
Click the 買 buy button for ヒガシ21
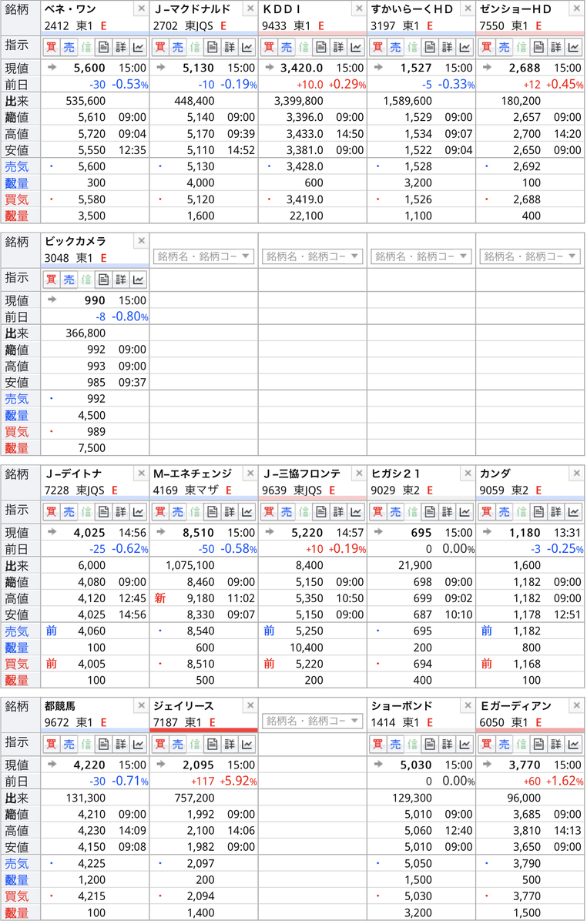tap(377, 511)
